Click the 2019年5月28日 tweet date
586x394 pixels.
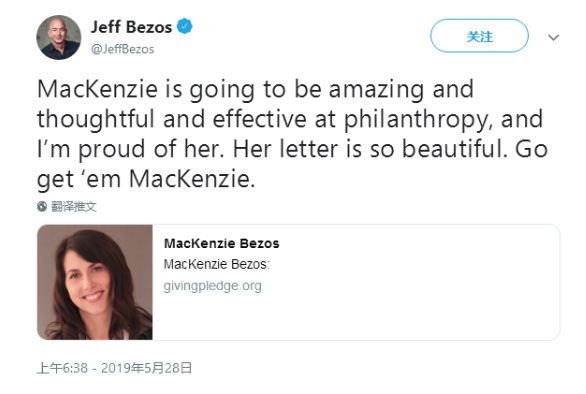pos(146,368)
